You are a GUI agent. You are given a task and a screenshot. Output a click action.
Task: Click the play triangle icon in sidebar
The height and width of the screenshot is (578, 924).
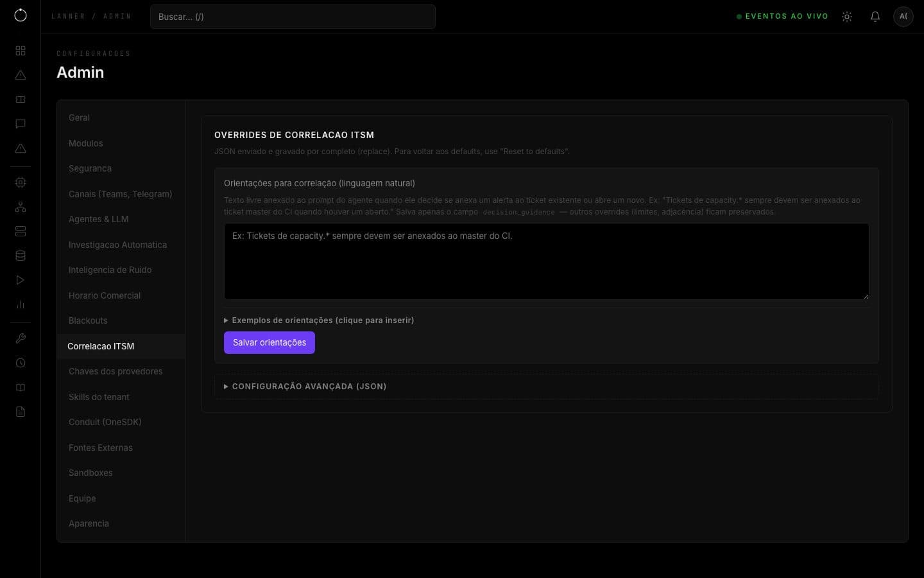pyautogui.click(x=21, y=280)
